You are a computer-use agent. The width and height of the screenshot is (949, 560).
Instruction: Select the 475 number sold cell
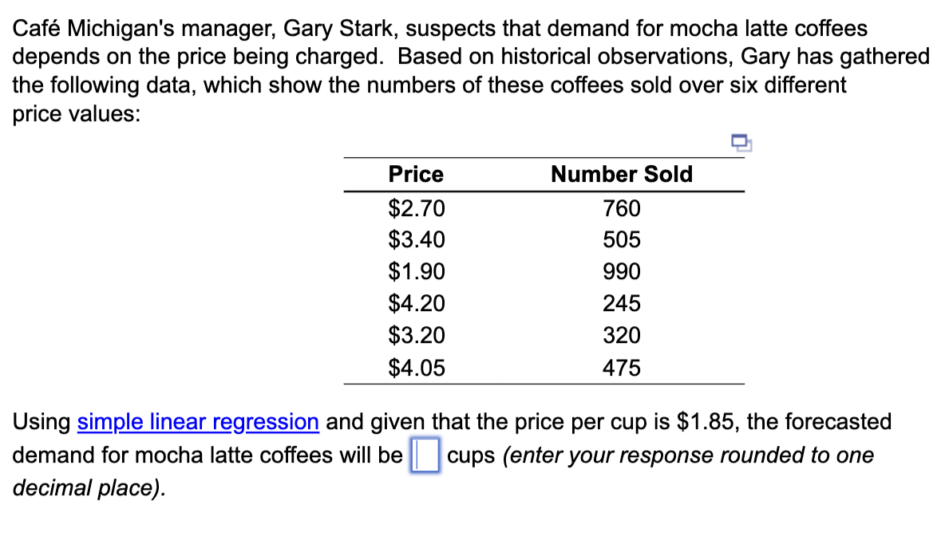[x=621, y=367]
